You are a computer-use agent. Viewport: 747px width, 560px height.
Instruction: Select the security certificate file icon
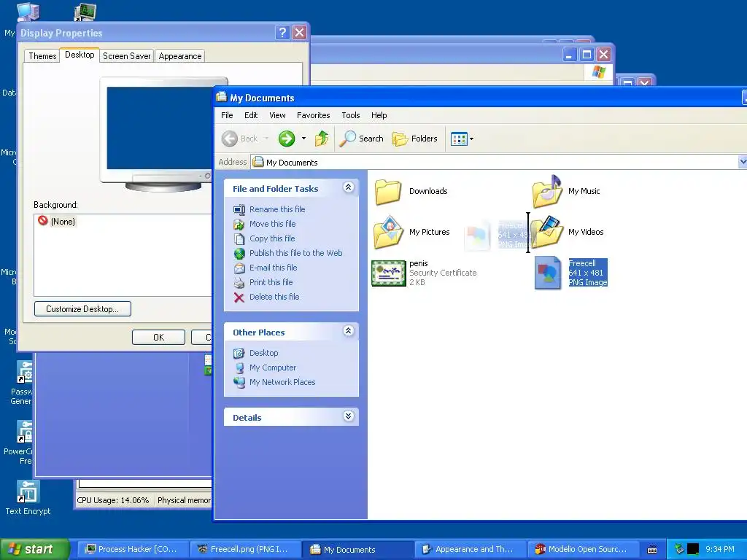[389, 273]
